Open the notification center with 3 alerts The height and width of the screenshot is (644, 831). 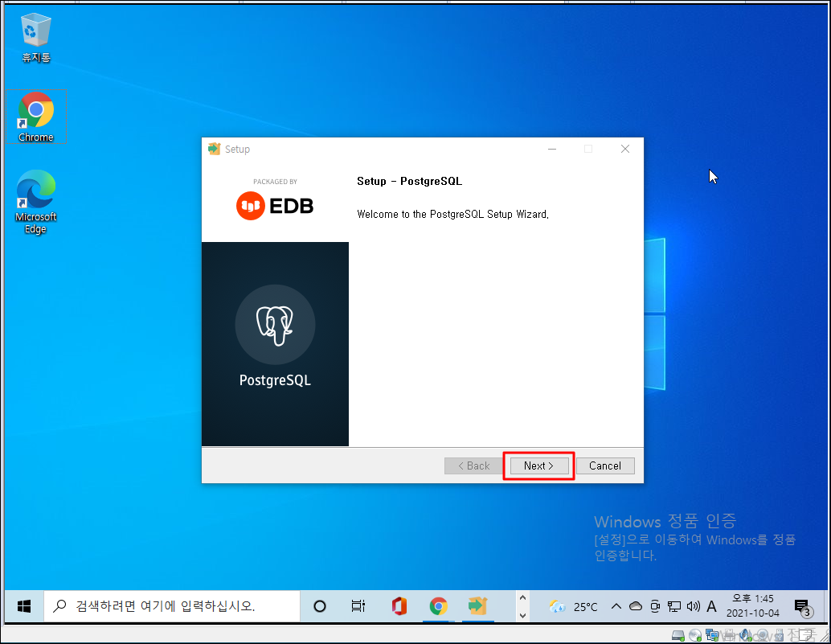click(802, 607)
